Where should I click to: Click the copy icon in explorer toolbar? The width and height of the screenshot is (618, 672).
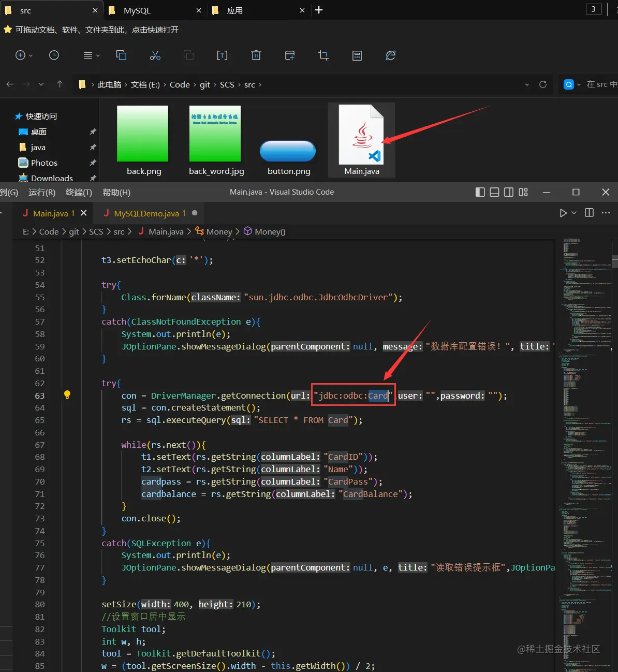coord(122,55)
